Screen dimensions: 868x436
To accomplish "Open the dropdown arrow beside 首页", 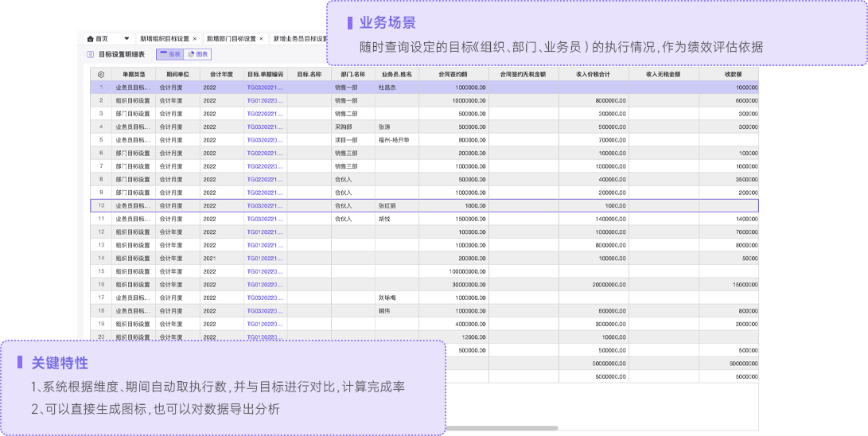I will (127, 38).
